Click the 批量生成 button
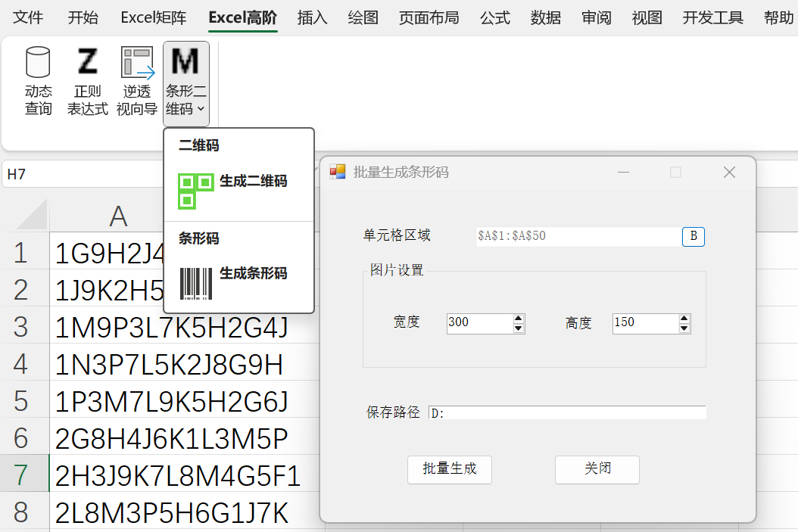Viewport: 798px width, 532px height. (x=450, y=469)
